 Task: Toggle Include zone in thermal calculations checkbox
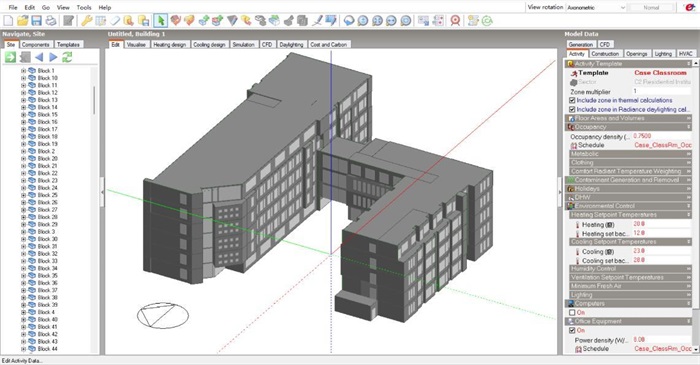tap(572, 100)
